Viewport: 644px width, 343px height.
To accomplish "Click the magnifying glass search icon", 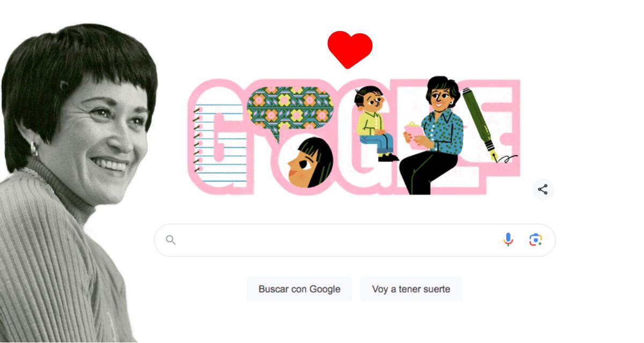I will point(171,240).
